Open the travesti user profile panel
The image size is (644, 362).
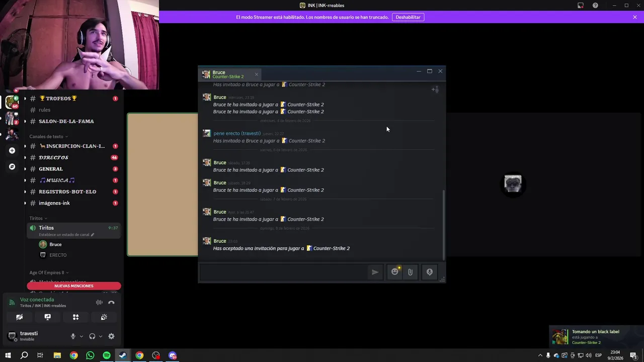click(35, 336)
